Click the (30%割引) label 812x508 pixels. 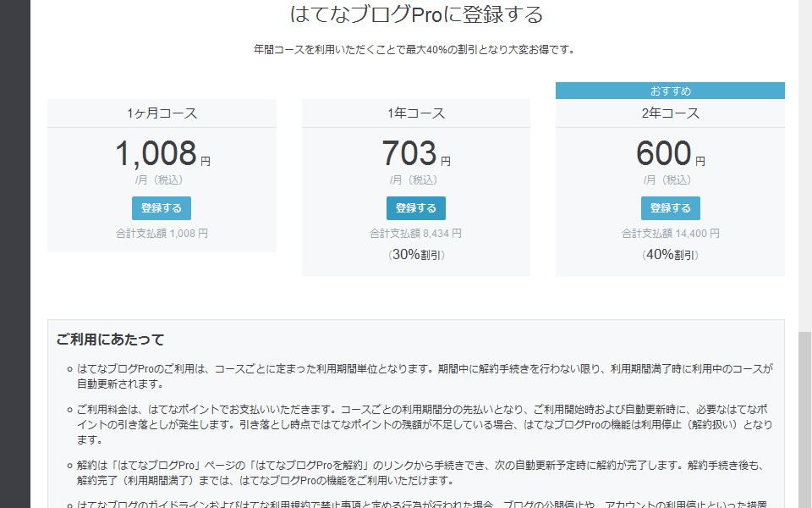(416, 255)
